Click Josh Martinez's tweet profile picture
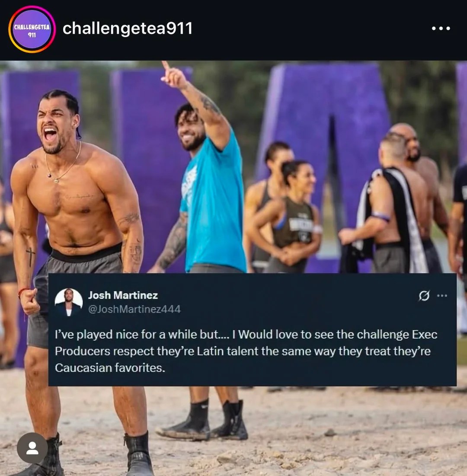This screenshot has height=476, width=467. (69, 302)
